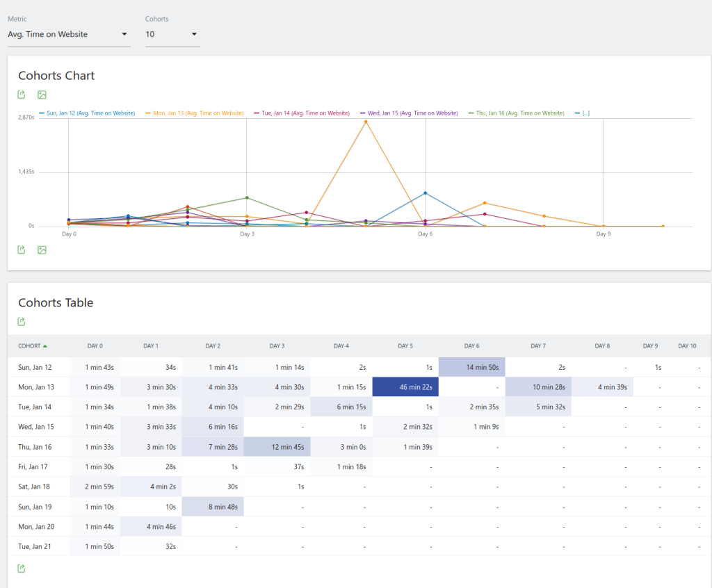
Task: Open the Metric dropdown
Action: tap(68, 34)
